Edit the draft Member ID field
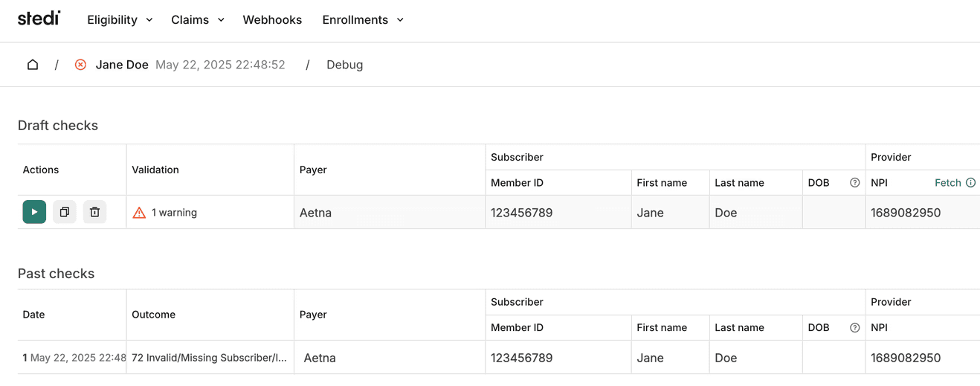 (559, 213)
